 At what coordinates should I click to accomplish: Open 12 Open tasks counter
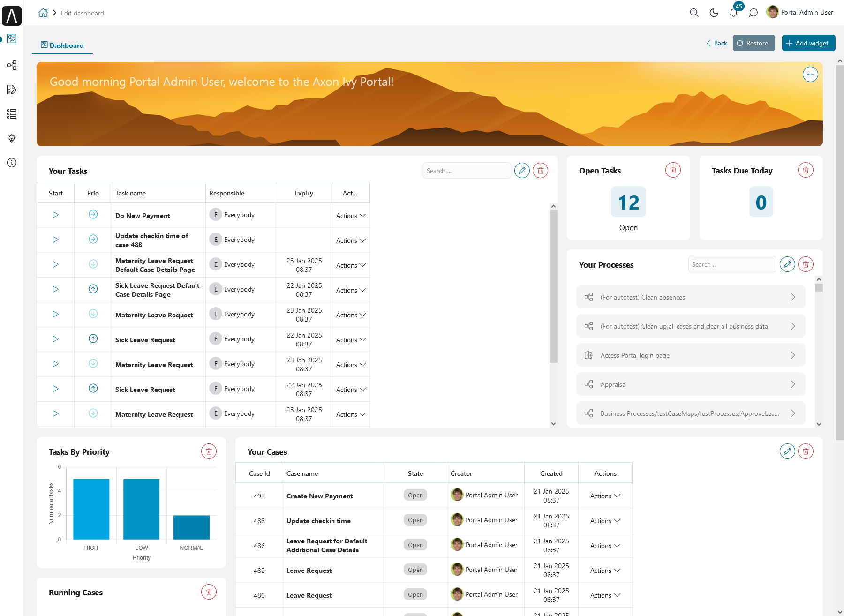pos(628,202)
